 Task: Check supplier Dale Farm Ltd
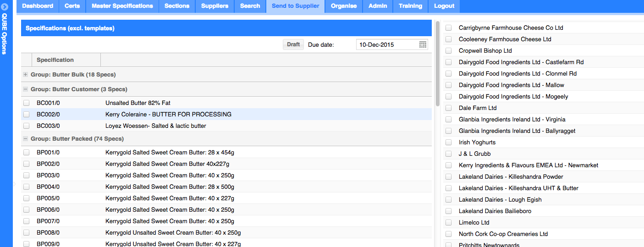(449, 108)
